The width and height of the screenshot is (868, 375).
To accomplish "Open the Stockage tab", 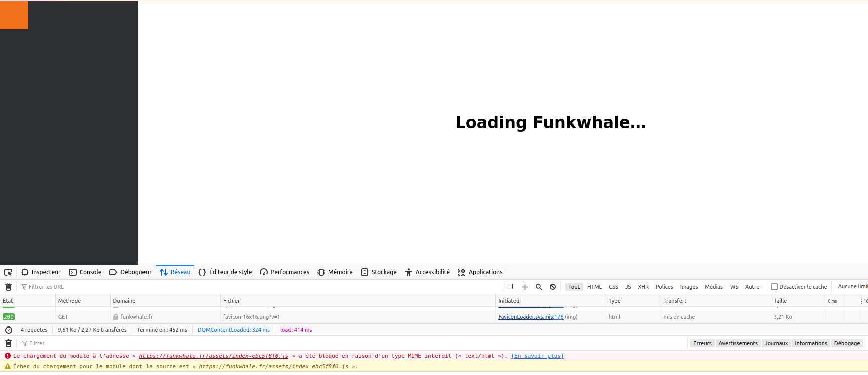I will pyautogui.click(x=379, y=272).
